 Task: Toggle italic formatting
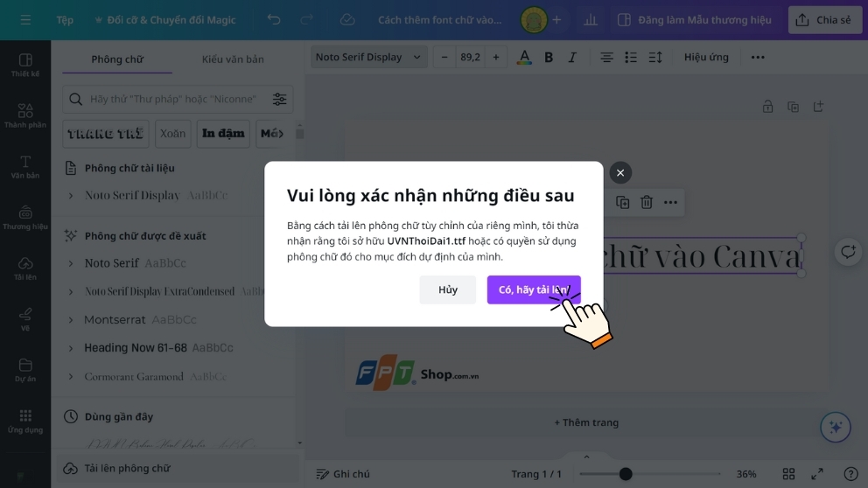coord(572,57)
